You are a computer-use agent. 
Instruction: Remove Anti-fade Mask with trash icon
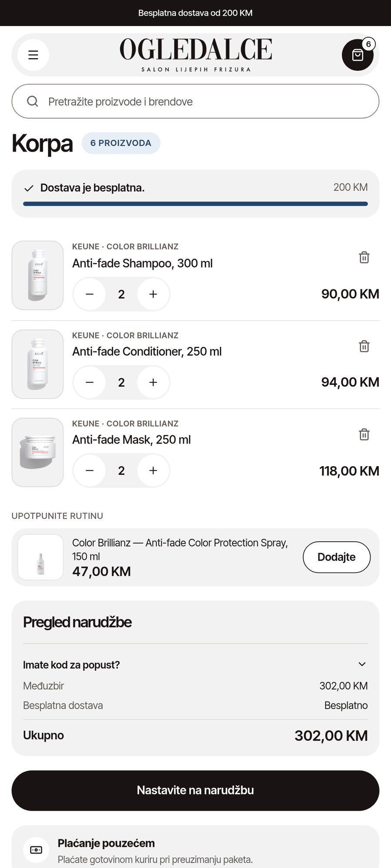coord(364,434)
